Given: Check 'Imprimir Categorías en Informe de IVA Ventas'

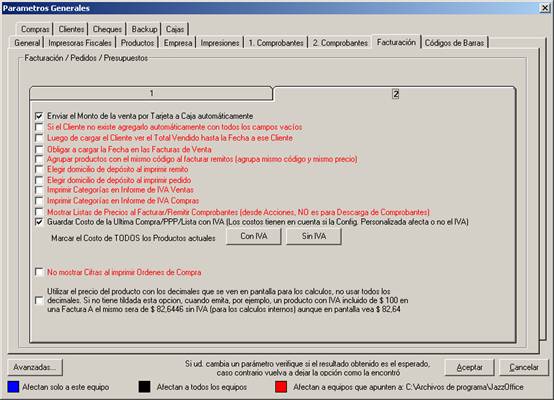Looking at the screenshot, I should tap(39, 190).
